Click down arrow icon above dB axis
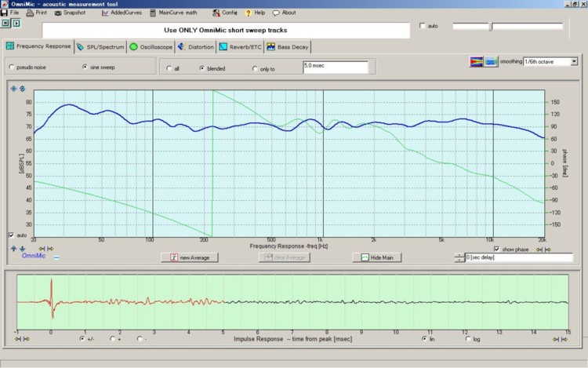588x368 pixels. pos(23,89)
